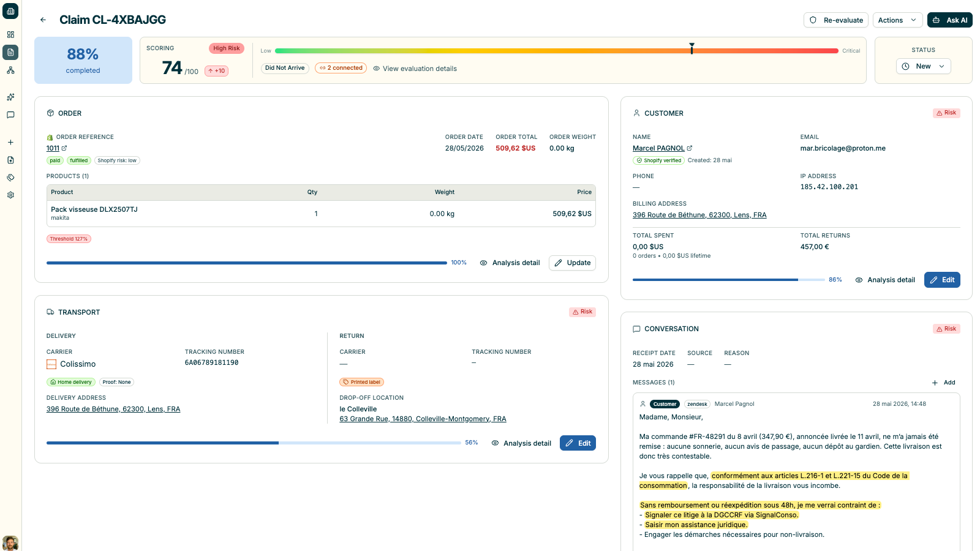Click the 2 connected badge
The image size is (980, 551).
point(341,68)
